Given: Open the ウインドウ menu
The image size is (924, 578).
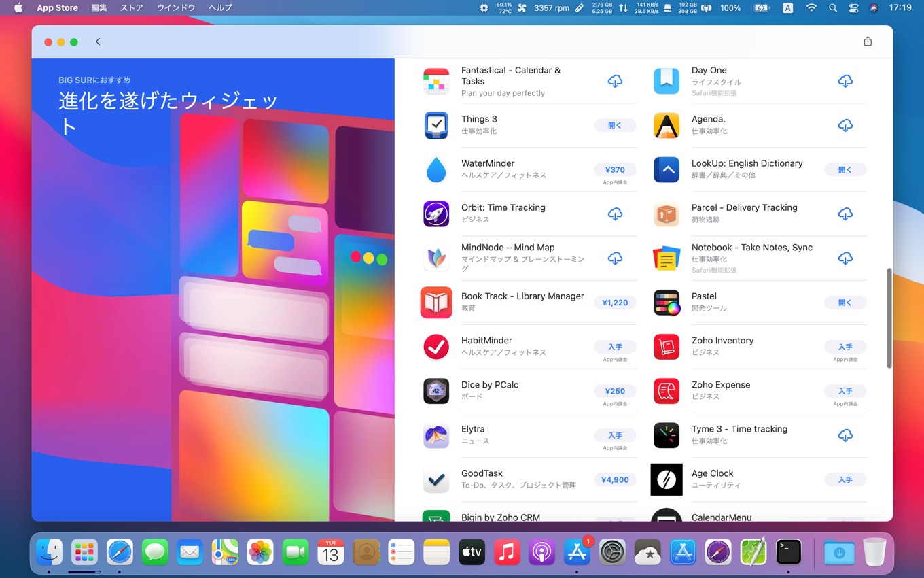Looking at the screenshot, I should point(176,7).
